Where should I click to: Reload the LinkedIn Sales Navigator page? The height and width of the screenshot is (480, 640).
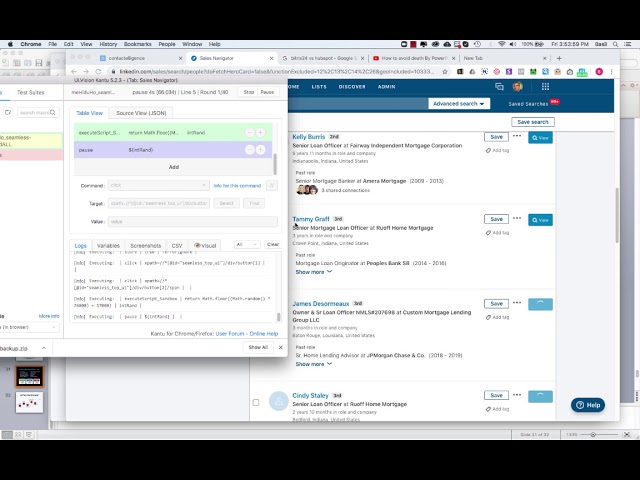pos(98,71)
